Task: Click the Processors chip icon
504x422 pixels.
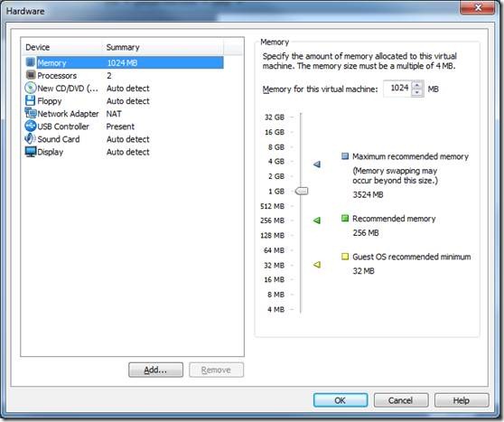Action: [31, 75]
